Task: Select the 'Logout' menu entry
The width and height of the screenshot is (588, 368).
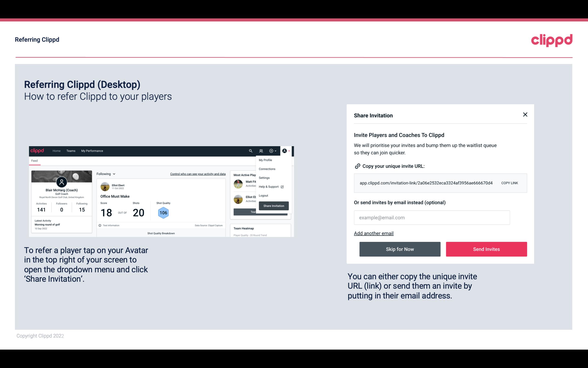Action: 263,196
